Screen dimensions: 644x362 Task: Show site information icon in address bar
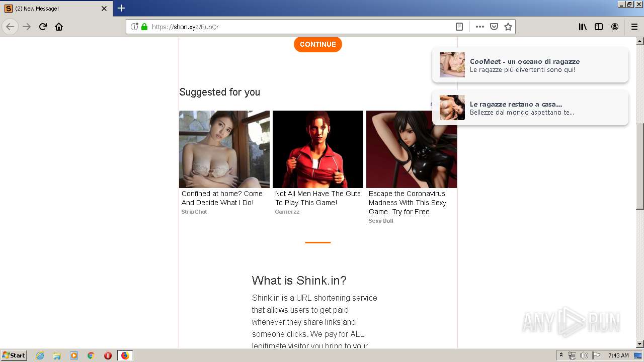(134, 27)
